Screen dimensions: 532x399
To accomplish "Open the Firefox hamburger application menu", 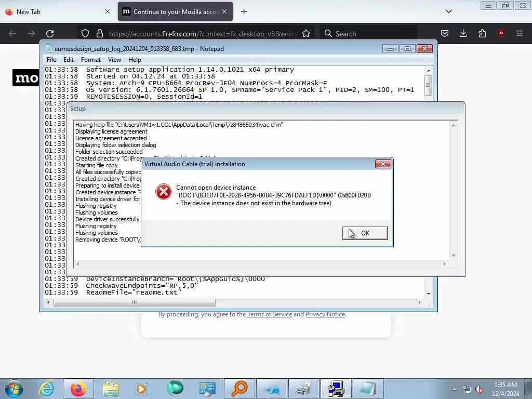I will [x=520, y=33].
